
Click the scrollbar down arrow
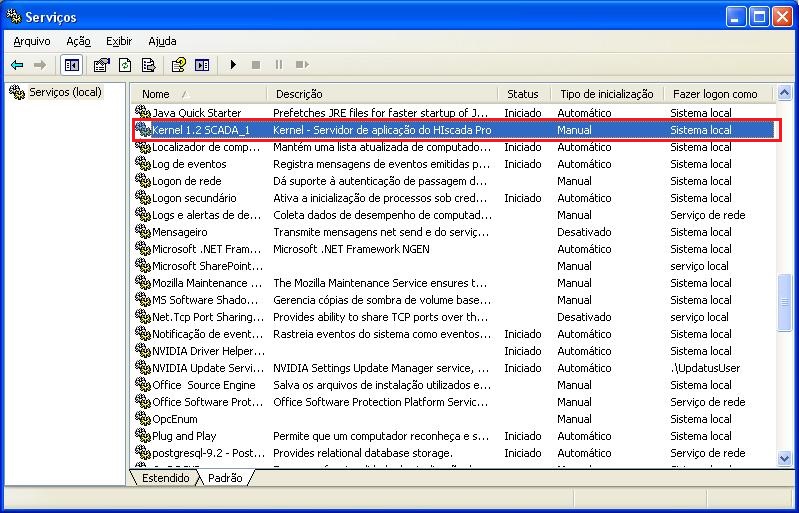(784, 458)
